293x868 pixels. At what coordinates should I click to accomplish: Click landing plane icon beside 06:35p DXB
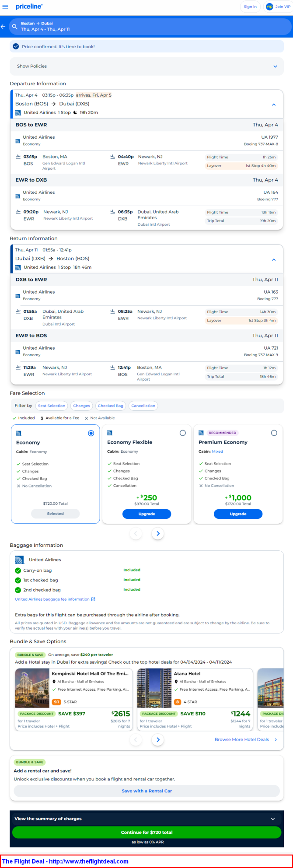coord(112,212)
